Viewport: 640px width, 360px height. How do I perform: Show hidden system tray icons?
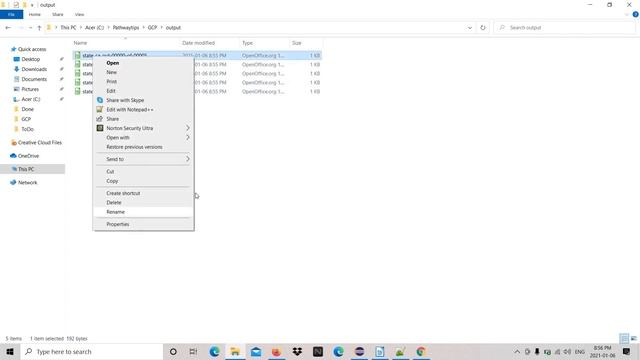517,351
